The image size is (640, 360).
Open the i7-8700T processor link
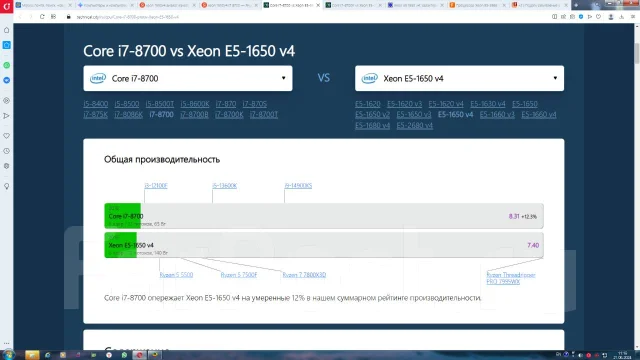264,115
